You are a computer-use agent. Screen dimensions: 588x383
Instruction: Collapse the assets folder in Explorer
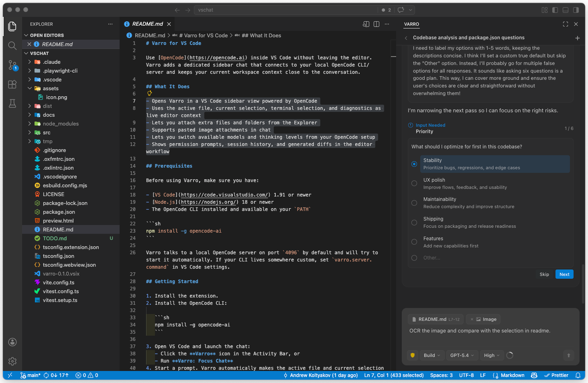point(30,88)
